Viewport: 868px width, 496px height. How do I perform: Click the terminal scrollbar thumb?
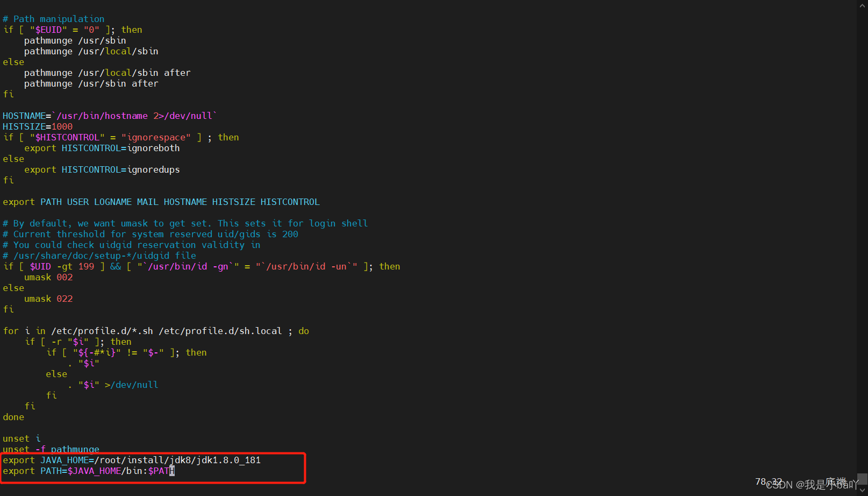[863, 479]
